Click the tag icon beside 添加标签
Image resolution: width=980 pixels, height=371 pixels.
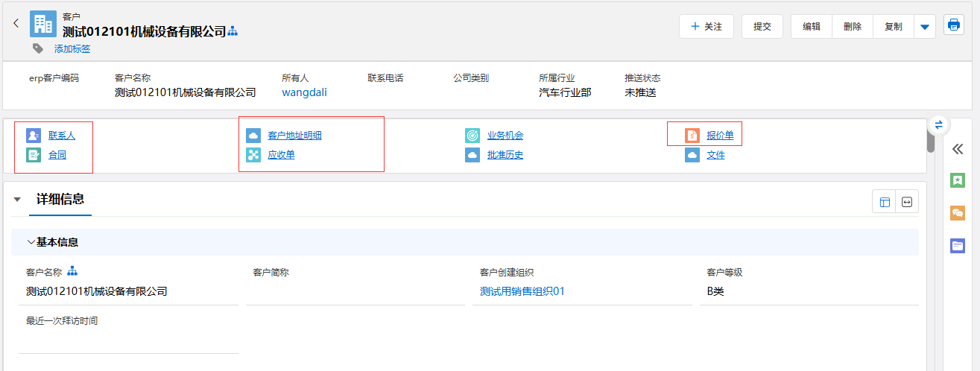pyautogui.click(x=38, y=48)
